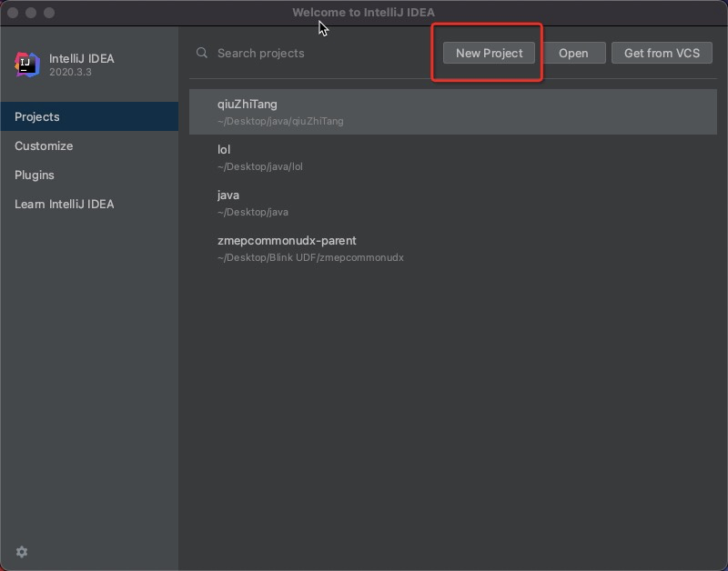This screenshot has width=728, height=571.
Task: Click Get from VCS button
Action: (662, 53)
